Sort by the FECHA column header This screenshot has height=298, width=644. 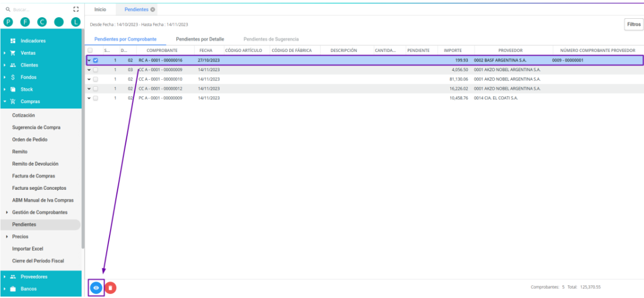point(206,51)
